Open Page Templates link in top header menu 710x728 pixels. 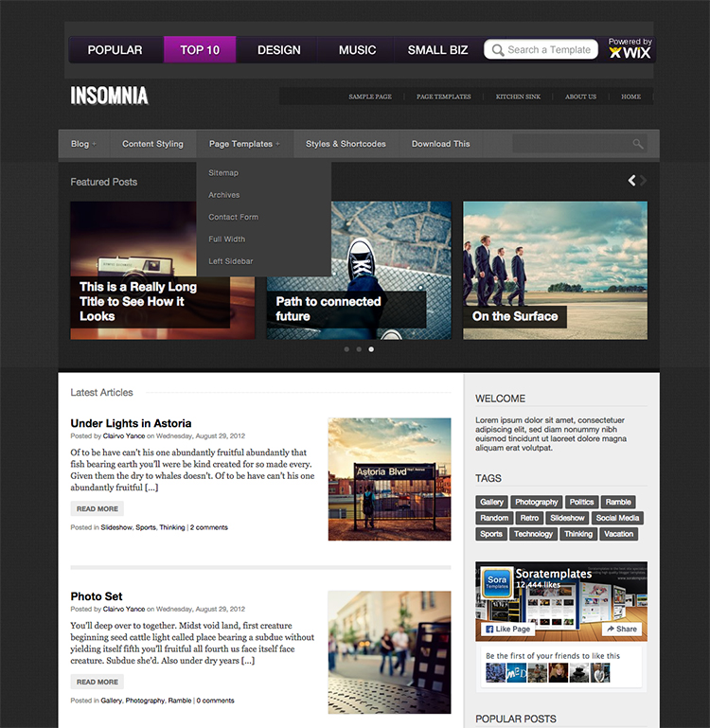443,97
